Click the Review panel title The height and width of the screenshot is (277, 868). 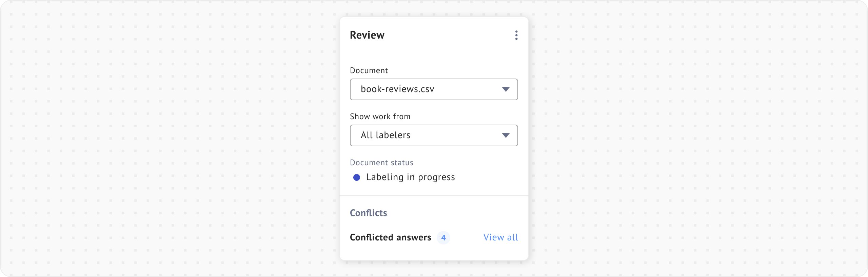tap(367, 35)
